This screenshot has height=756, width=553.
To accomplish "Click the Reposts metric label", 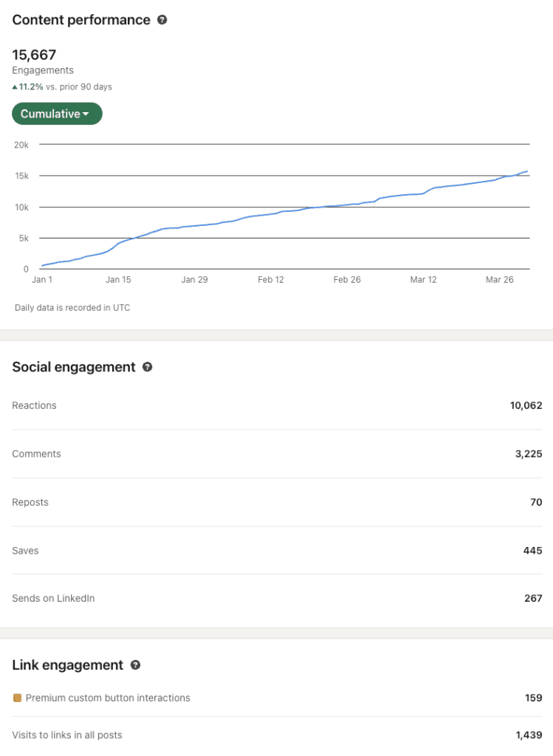I will (30, 502).
